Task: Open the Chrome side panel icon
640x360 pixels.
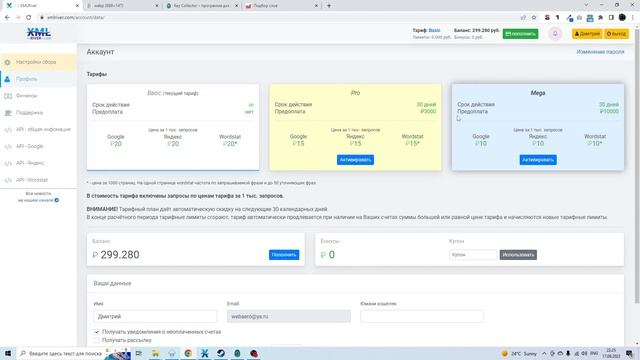Action: click(x=611, y=18)
